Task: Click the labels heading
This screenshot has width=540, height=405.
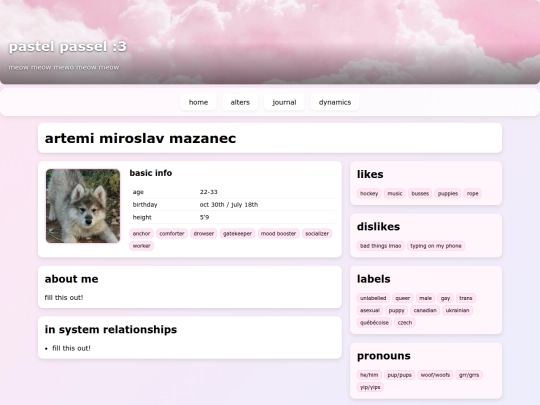Action: 374,279
